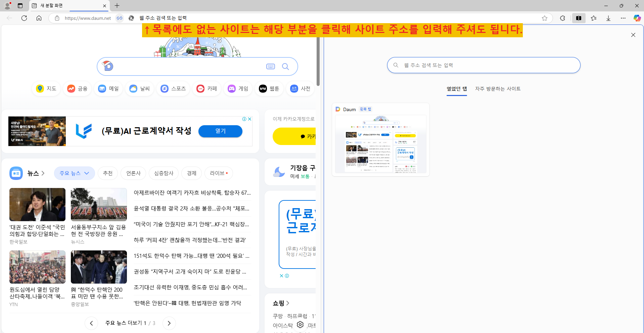The image size is (644, 333).
Task: View site information lock icon
Action: pyautogui.click(x=57, y=18)
